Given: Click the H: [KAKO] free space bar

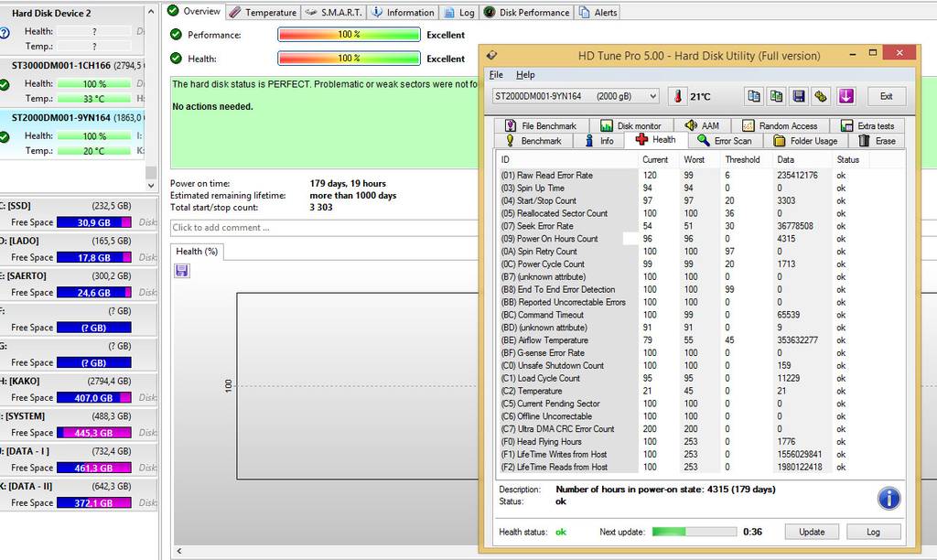Looking at the screenshot, I should click(x=94, y=397).
